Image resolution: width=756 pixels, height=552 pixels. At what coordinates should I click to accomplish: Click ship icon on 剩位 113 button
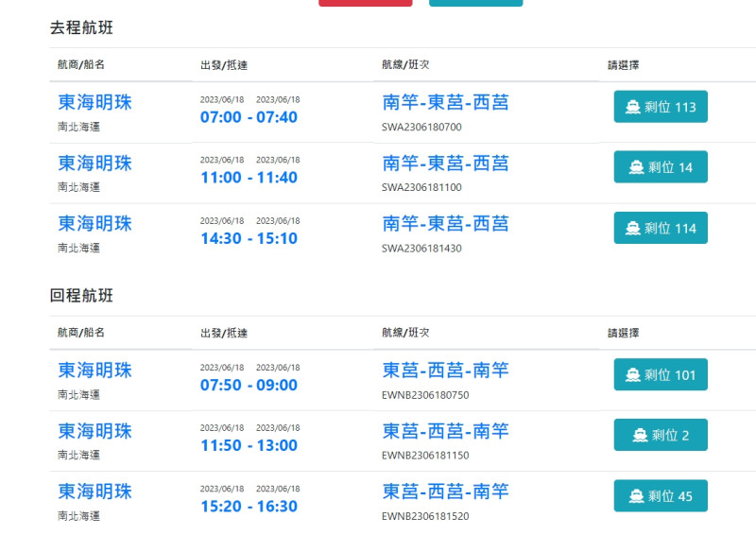coord(632,107)
